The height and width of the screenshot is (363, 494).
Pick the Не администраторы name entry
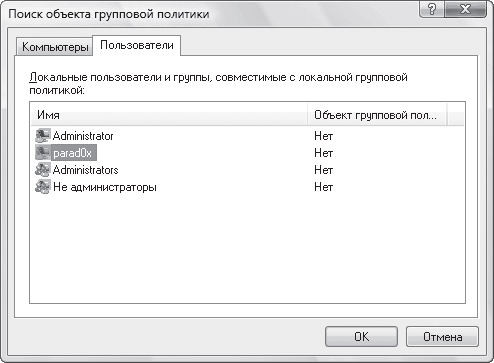pyautogui.click(x=105, y=187)
